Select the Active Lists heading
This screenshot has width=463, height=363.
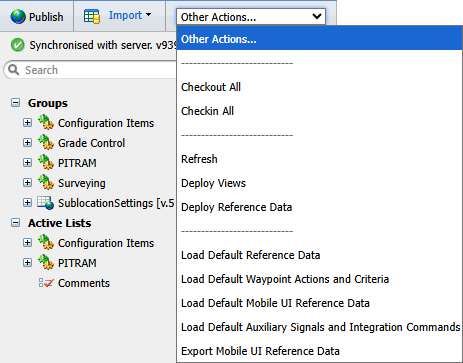pos(59,223)
